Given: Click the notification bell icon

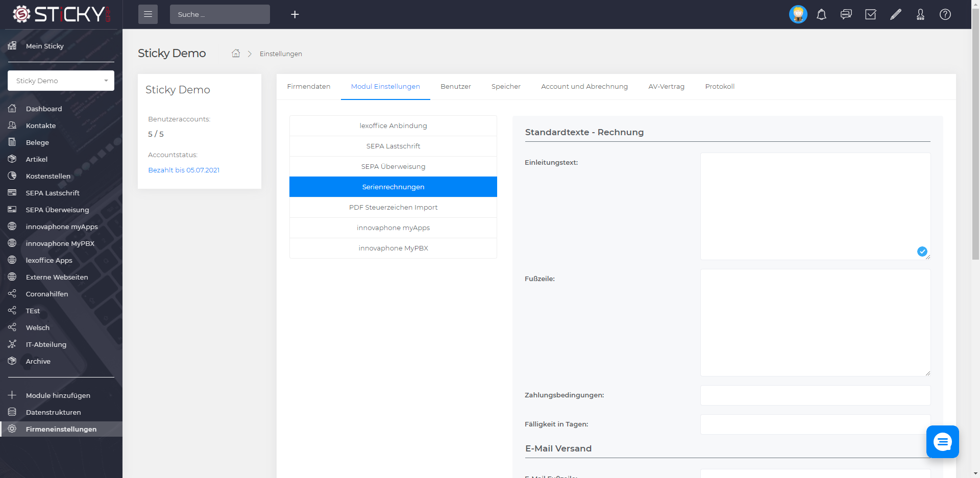Looking at the screenshot, I should click(x=821, y=14).
